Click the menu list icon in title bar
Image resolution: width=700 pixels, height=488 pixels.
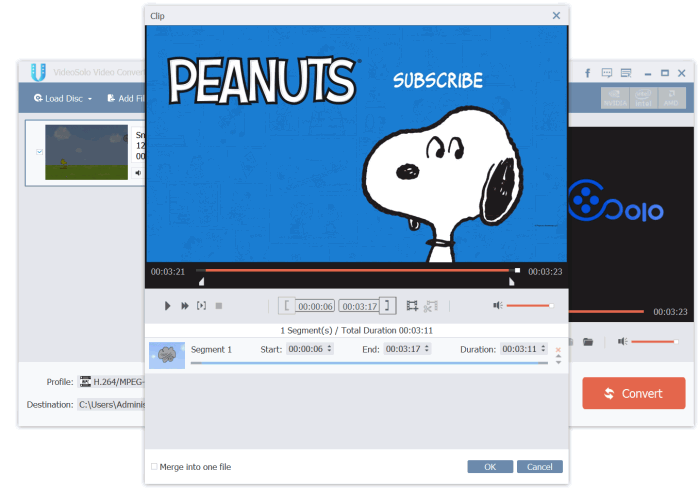(x=626, y=72)
